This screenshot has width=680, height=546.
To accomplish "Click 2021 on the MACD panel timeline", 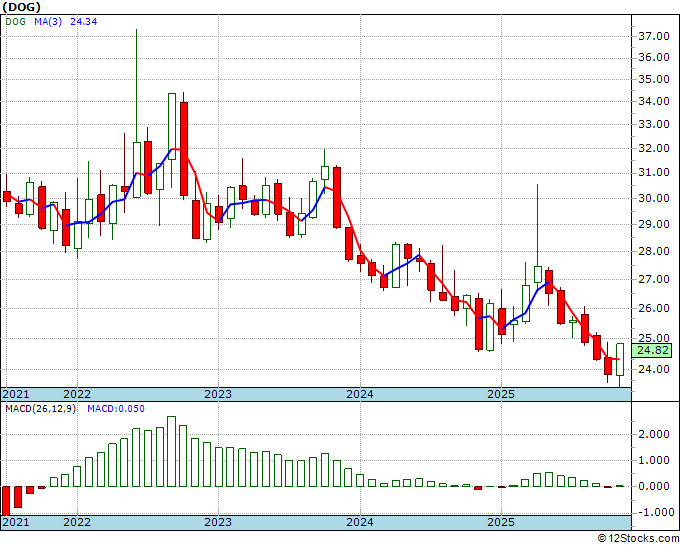I will point(17,521).
